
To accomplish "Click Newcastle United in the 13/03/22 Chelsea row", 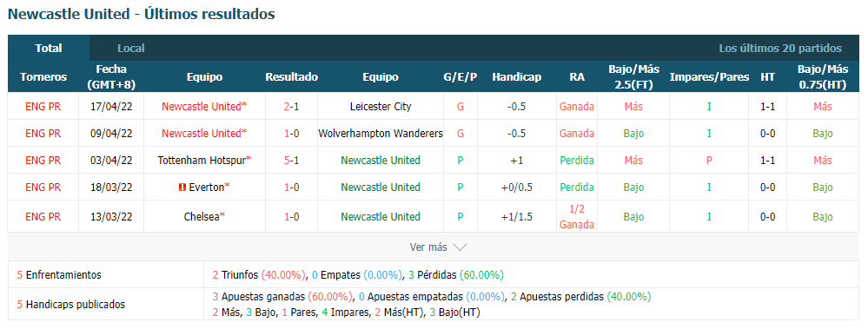I will tap(381, 217).
